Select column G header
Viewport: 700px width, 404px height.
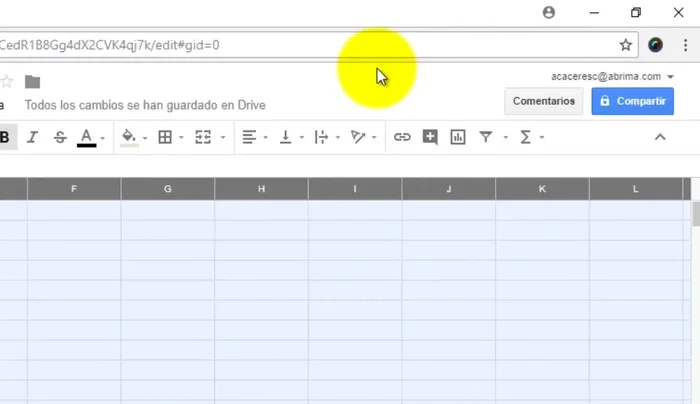pos(167,189)
